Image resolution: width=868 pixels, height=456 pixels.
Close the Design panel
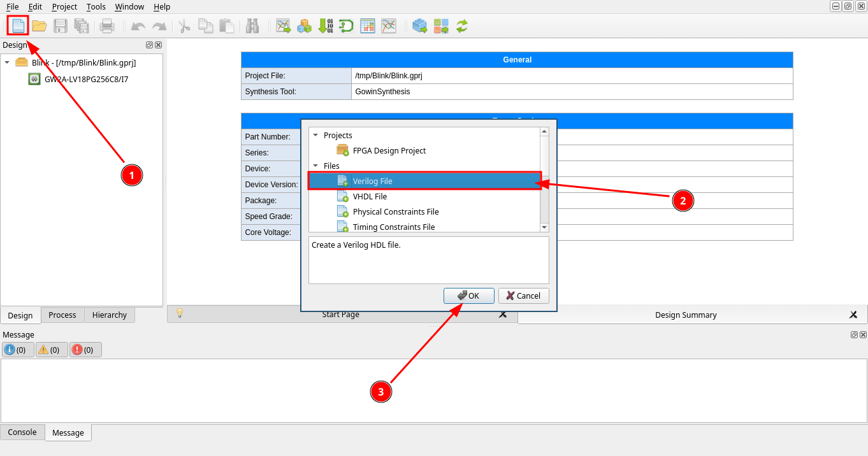158,45
